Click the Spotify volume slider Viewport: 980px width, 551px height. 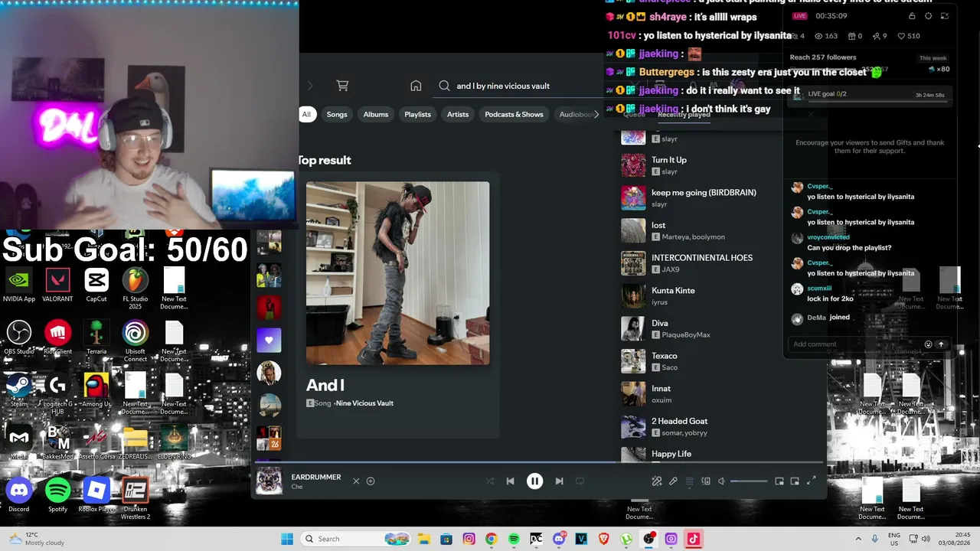[x=749, y=481]
